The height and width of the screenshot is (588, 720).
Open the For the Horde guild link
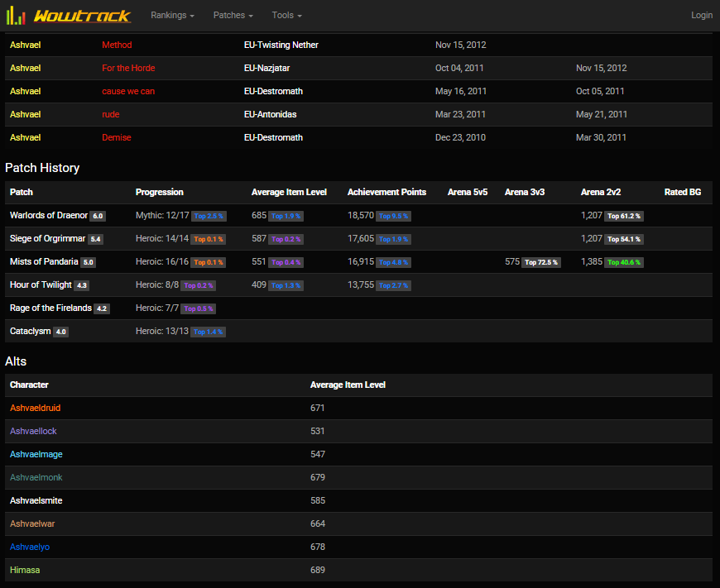128,68
